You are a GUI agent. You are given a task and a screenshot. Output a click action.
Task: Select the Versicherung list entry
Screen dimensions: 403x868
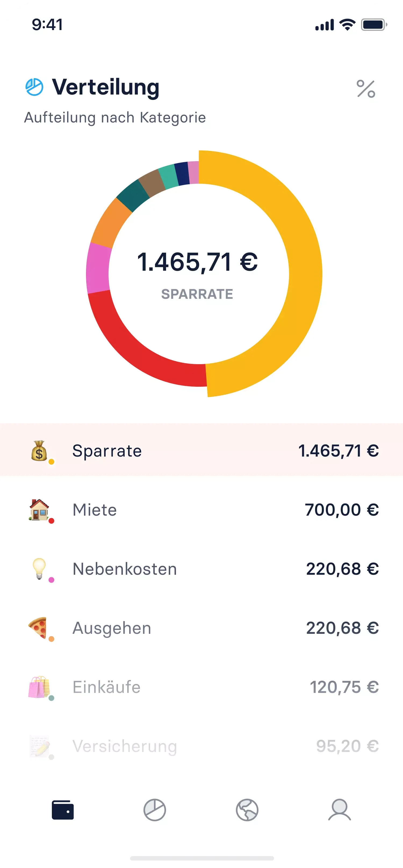click(201, 746)
